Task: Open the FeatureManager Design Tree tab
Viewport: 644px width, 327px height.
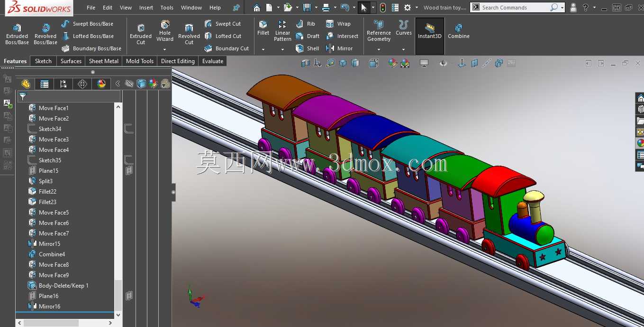Action: [x=26, y=84]
